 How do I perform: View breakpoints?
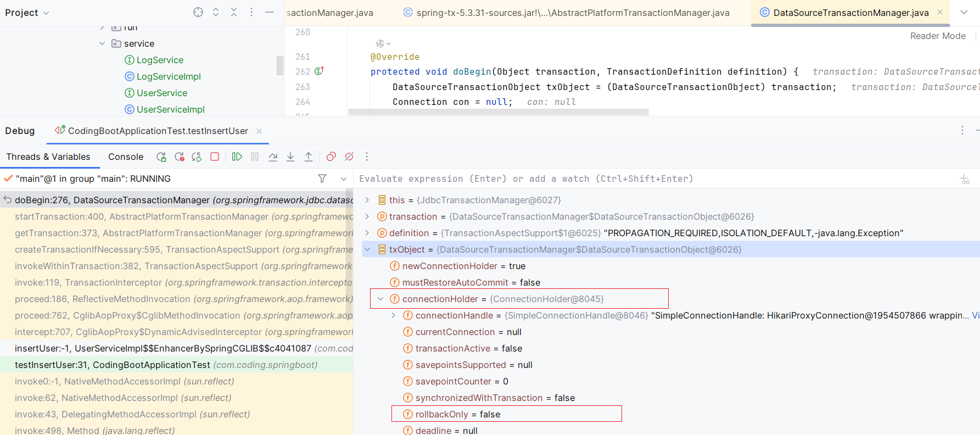coord(331,157)
